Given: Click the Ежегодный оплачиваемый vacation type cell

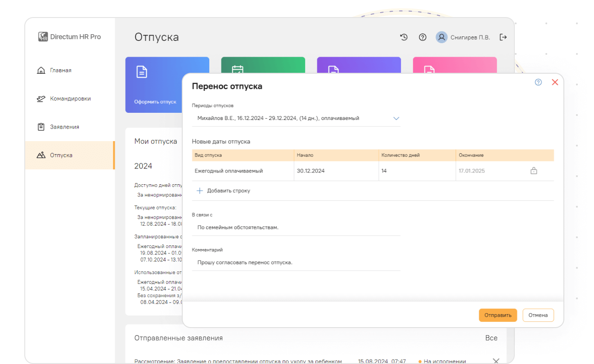Looking at the screenshot, I should click(x=243, y=171).
